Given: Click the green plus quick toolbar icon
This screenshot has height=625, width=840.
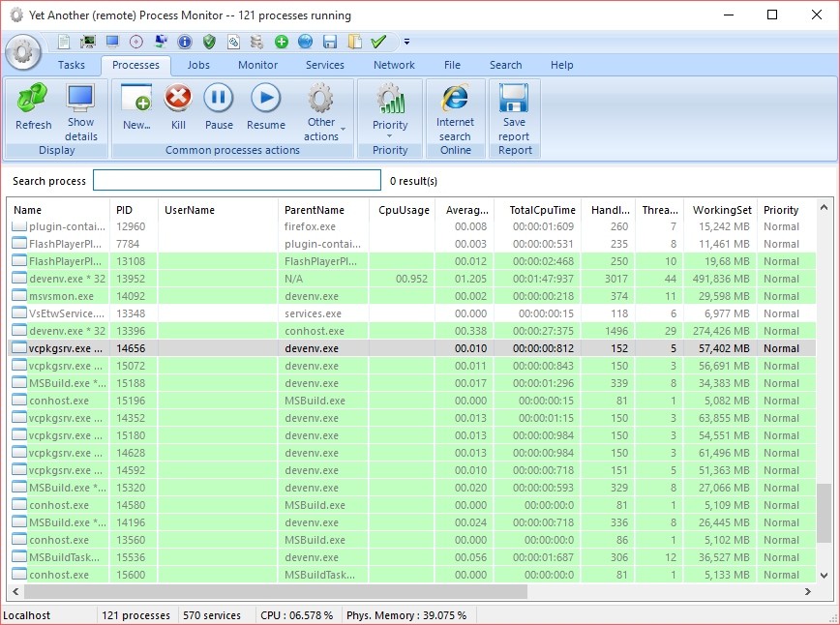Looking at the screenshot, I should pos(282,42).
